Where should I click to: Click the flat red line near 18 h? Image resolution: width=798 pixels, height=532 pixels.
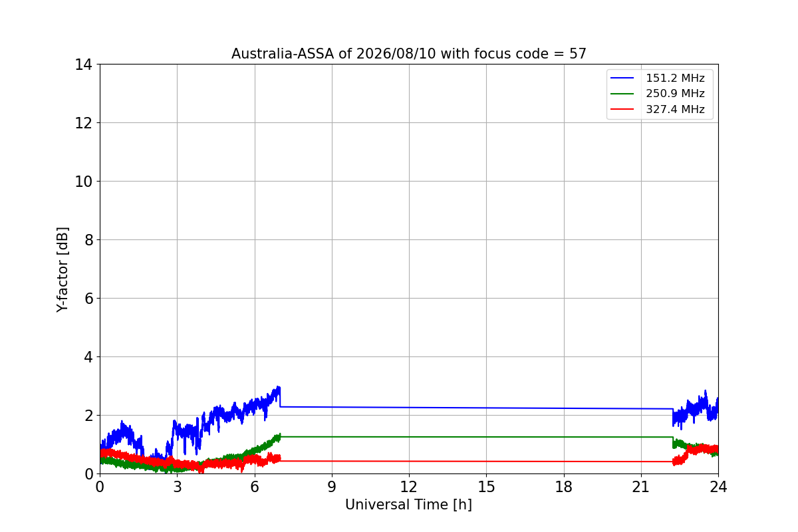564,462
